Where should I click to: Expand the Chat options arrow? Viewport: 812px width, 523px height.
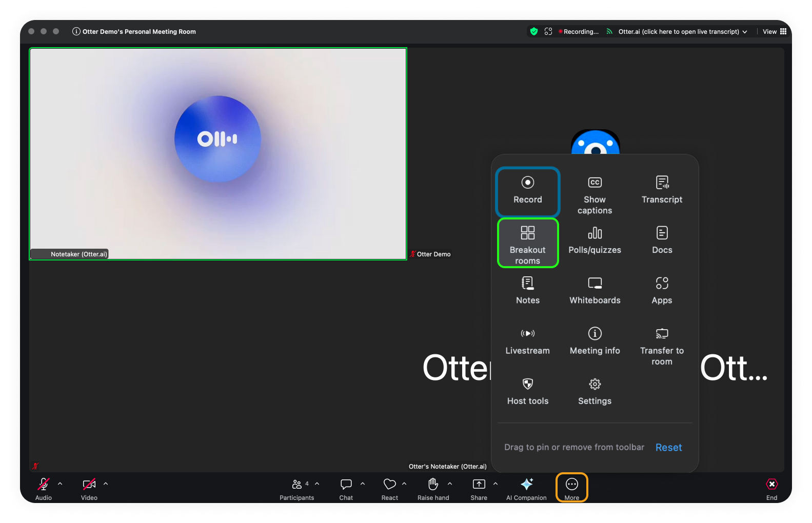tap(363, 484)
